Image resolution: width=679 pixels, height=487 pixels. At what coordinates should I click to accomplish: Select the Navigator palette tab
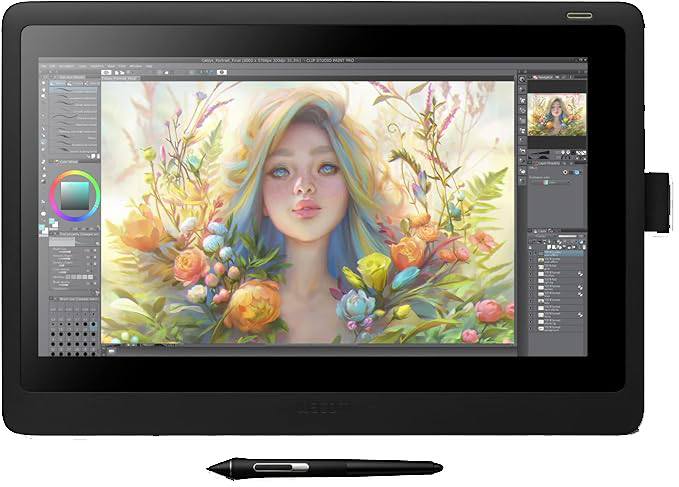[543, 77]
